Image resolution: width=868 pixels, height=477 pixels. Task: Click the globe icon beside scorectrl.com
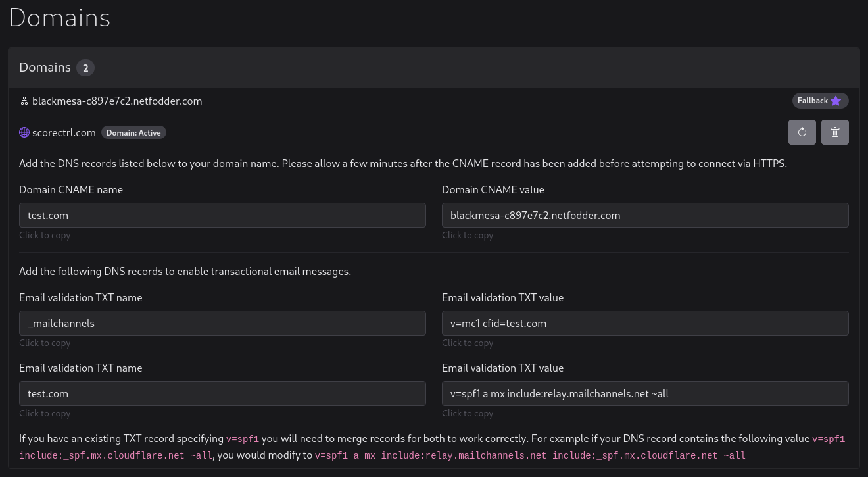click(x=24, y=132)
